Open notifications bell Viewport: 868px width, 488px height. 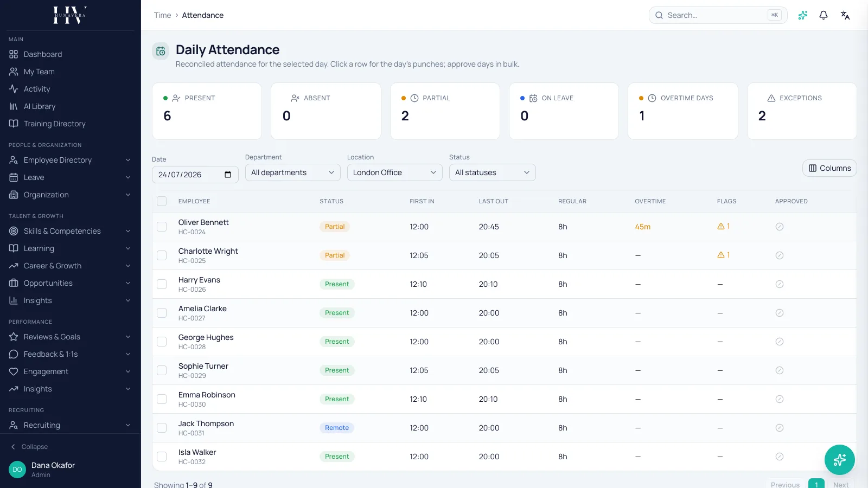(x=824, y=15)
